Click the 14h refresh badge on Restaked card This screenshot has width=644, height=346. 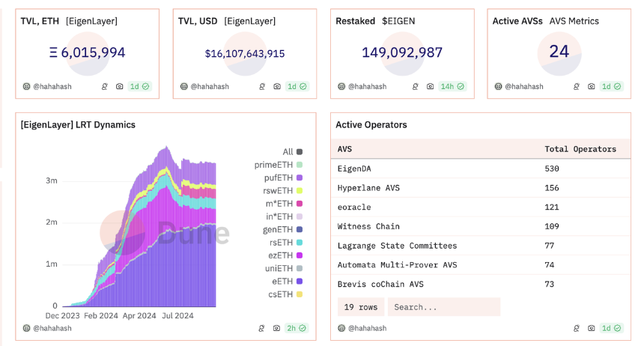click(452, 86)
